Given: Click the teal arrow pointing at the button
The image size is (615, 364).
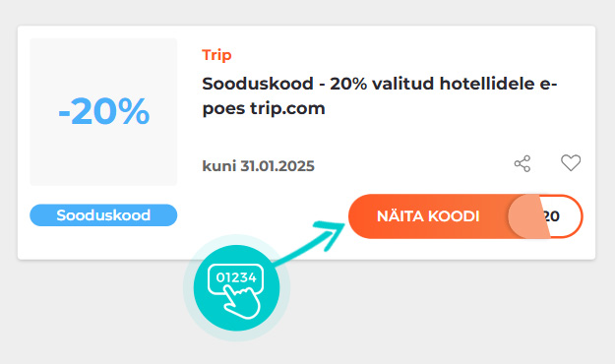Looking at the screenshot, I should [310, 243].
